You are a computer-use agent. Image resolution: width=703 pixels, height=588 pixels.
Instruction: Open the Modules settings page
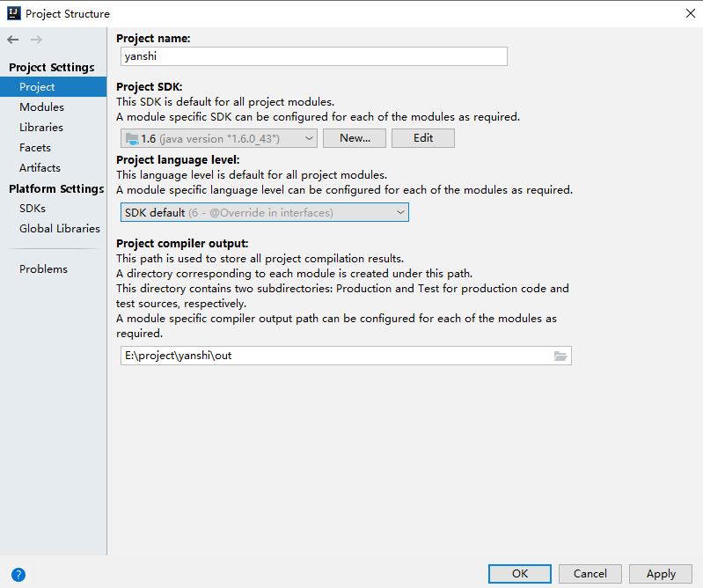point(41,107)
